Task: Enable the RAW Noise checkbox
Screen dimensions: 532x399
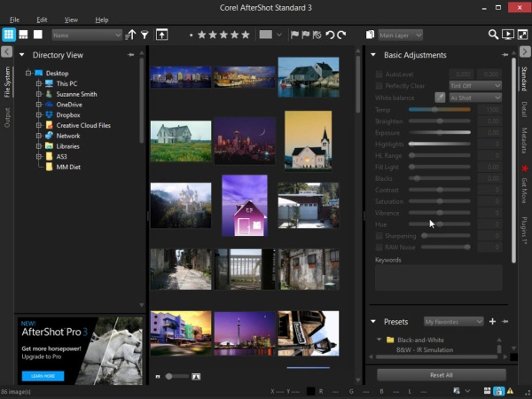Action: tap(379, 247)
